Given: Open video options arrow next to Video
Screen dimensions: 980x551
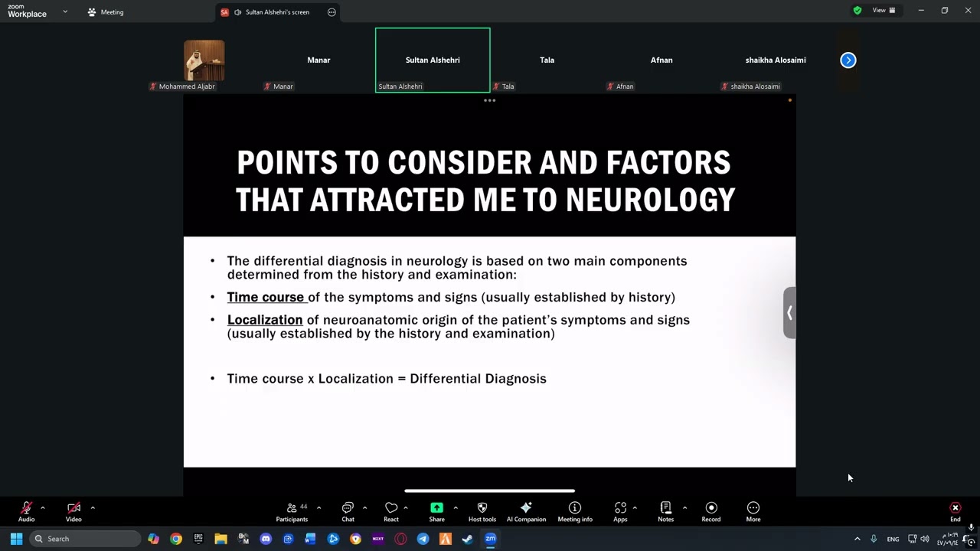Looking at the screenshot, I should (x=93, y=507).
